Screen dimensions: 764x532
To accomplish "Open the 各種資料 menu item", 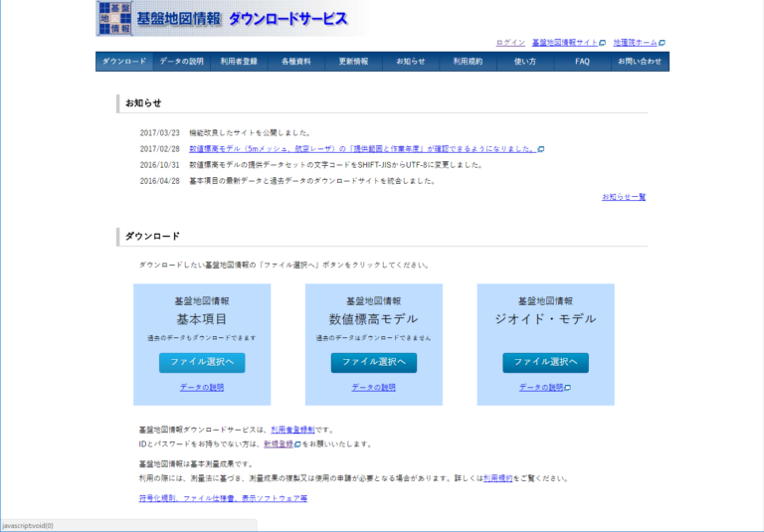I will click(x=295, y=62).
